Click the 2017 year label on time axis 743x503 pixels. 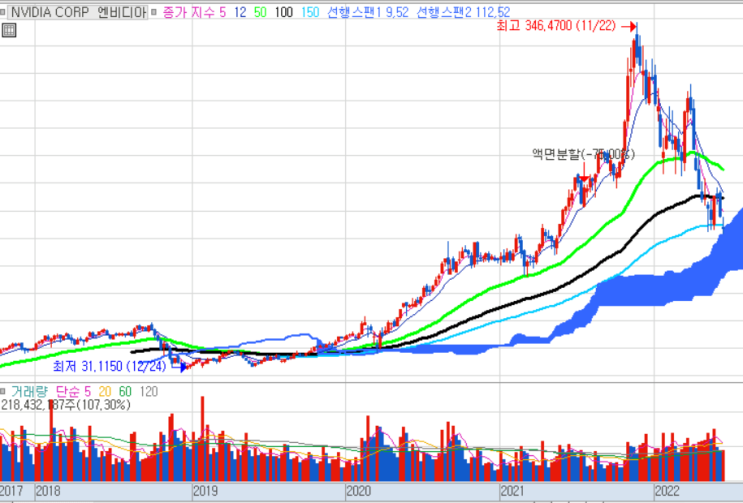pos(11,491)
